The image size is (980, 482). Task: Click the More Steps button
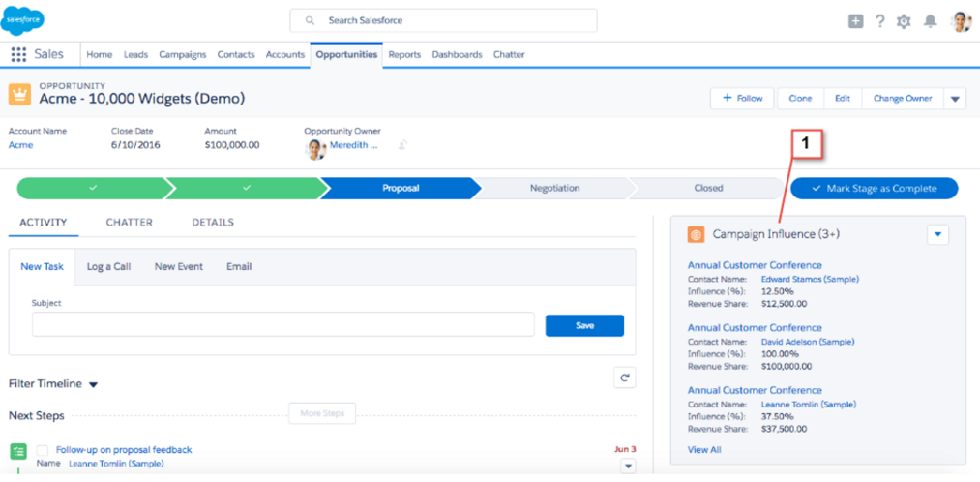pyautogui.click(x=322, y=414)
